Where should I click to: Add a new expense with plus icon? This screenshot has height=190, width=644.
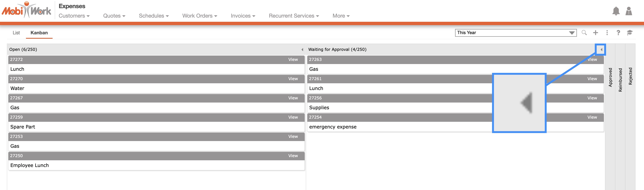tap(595, 33)
